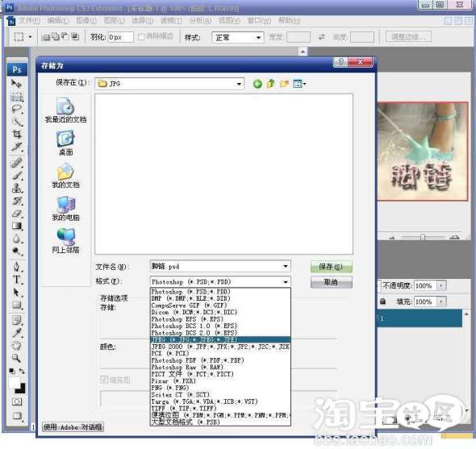The width and height of the screenshot is (476, 449).
Task: Select the Dodge tool
Action: 17,252
